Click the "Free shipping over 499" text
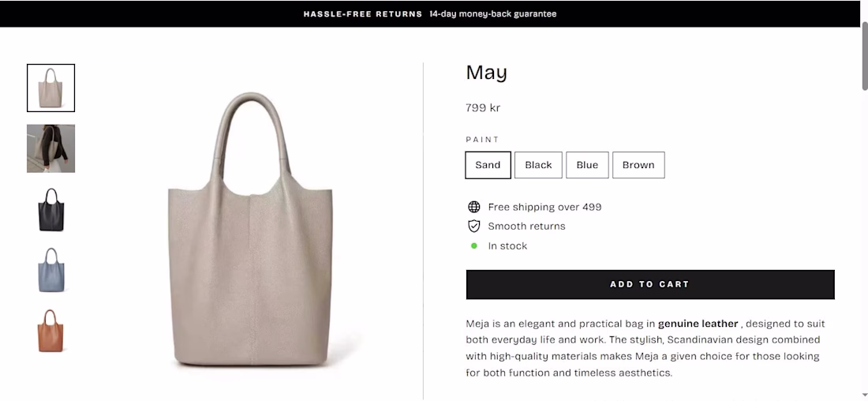Screen dimensions: 868x401 coord(544,207)
